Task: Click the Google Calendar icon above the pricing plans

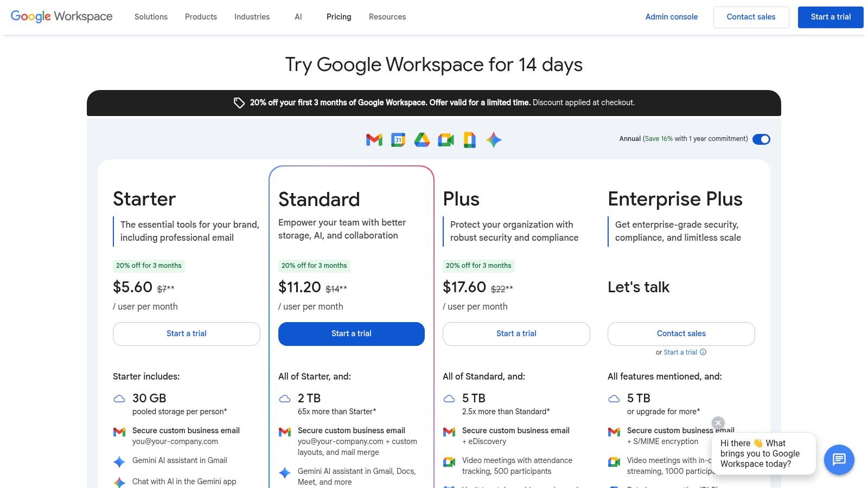Action: coord(398,139)
